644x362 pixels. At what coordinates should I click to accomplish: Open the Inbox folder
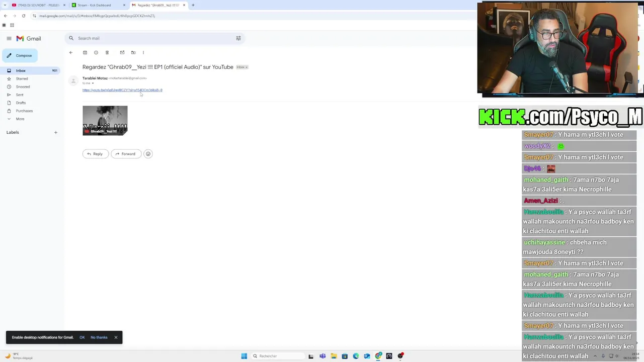(x=30, y=70)
